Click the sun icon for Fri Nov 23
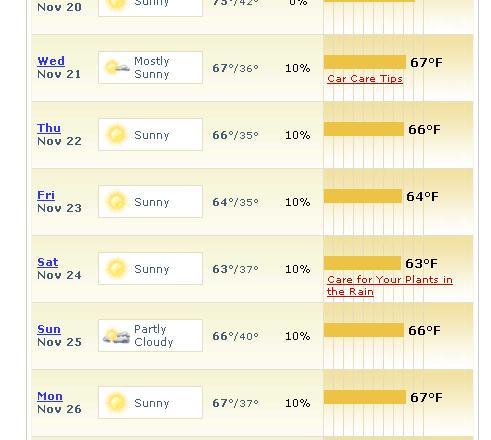The image size is (491, 440). click(116, 202)
